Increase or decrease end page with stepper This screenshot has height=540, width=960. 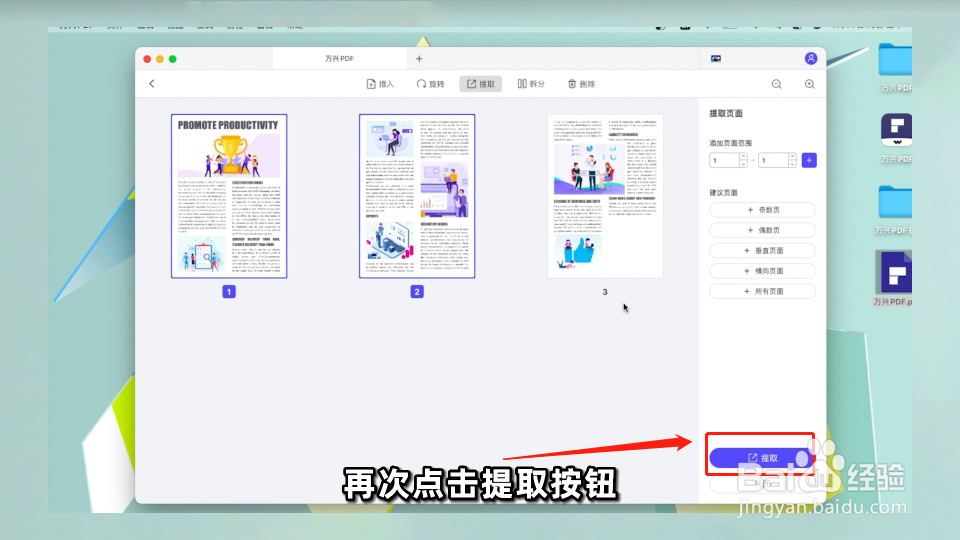point(792,160)
